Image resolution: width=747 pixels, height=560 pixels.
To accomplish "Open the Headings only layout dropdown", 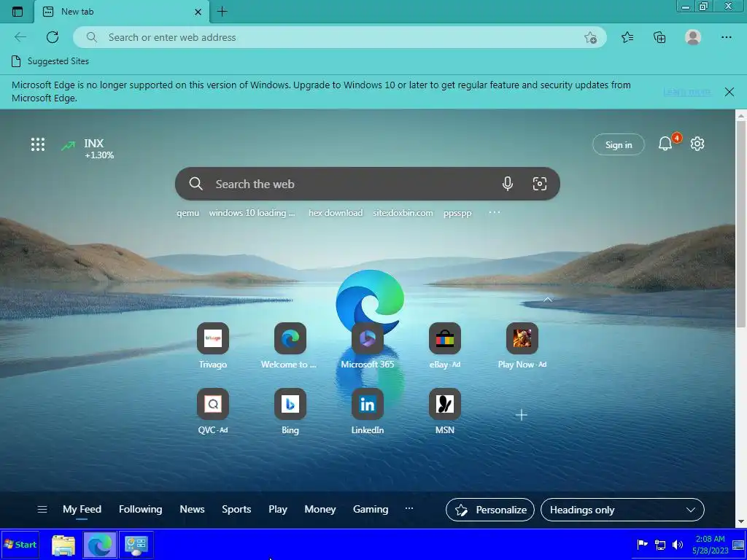I will 622,510.
